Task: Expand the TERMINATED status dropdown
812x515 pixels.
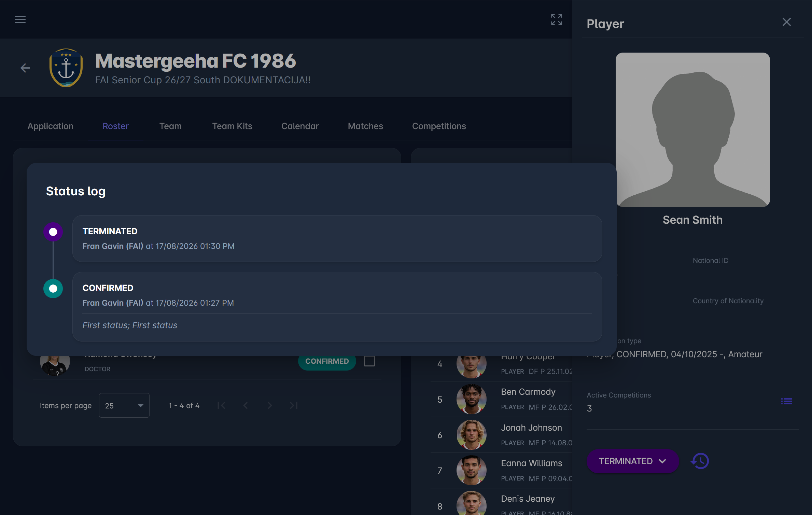Action: pyautogui.click(x=632, y=461)
